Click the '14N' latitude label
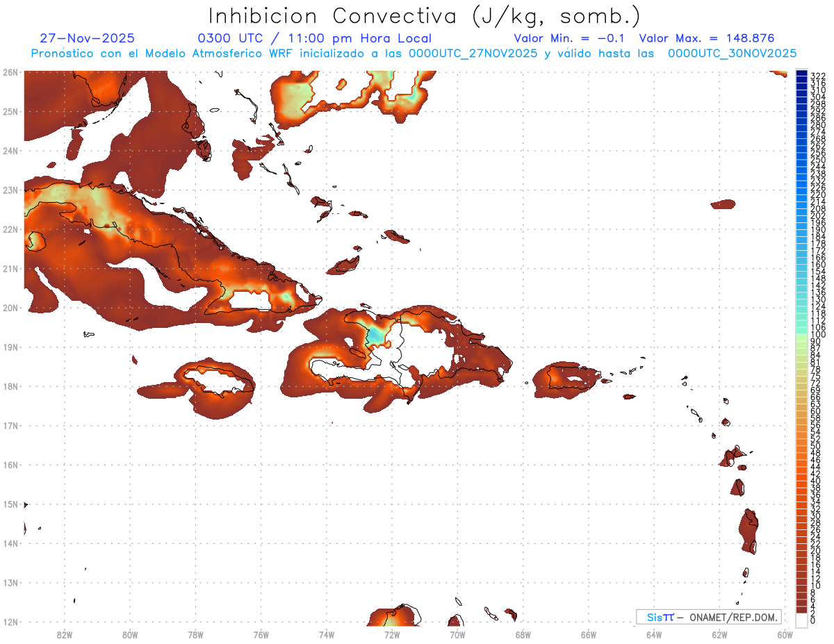The height and width of the screenshot is (644, 834). (x=10, y=543)
